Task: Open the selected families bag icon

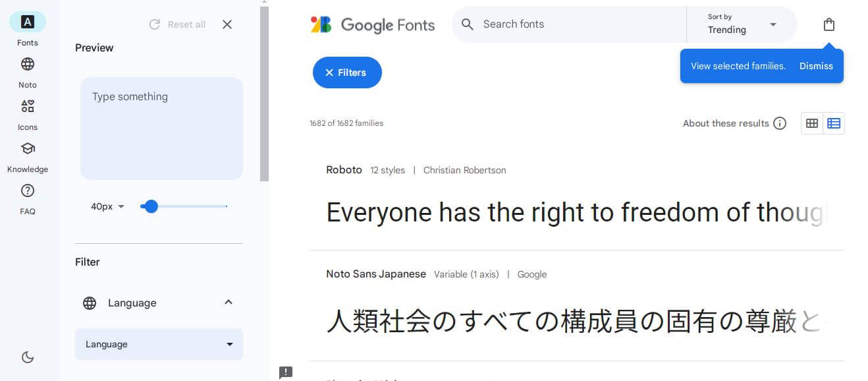Action: (x=828, y=24)
